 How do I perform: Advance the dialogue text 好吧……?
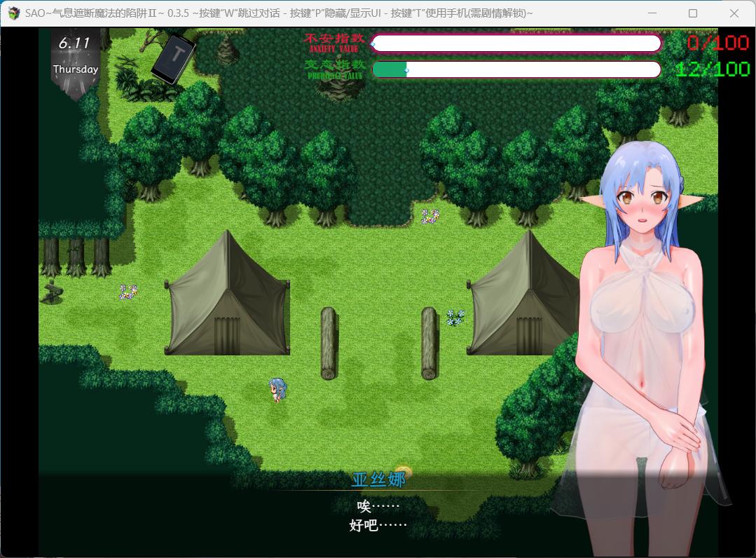click(378, 524)
